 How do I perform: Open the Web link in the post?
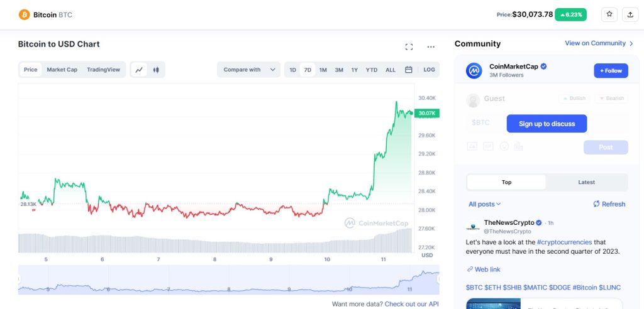click(x=484, y=269)
